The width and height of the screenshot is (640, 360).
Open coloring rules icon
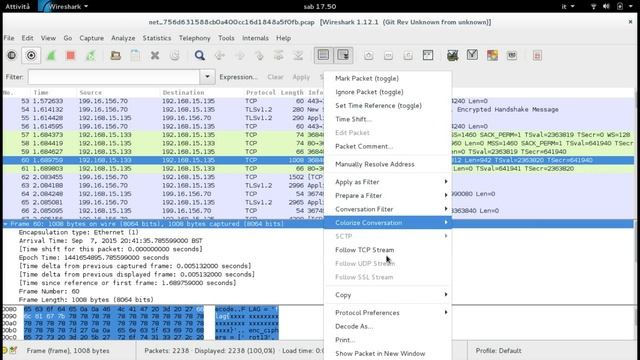click(x=492, y=55)
